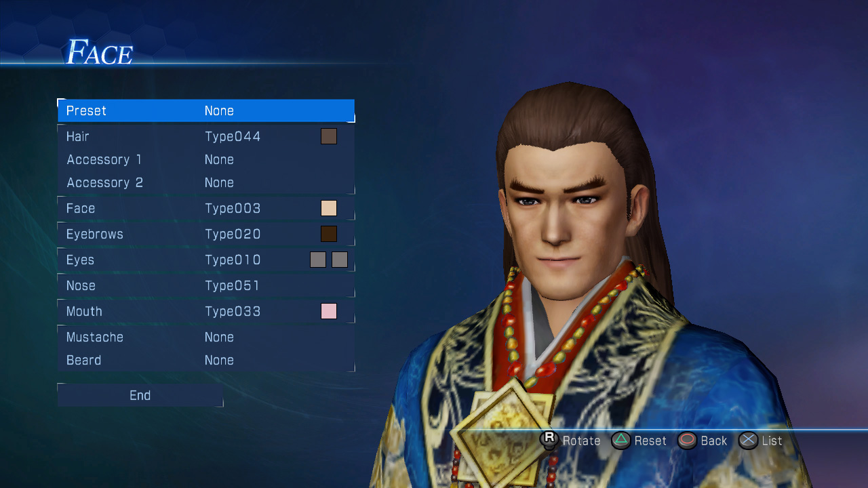868x488 pixels.
Task: Pick the Face skin tone swatch
Action: click(329, 208)
